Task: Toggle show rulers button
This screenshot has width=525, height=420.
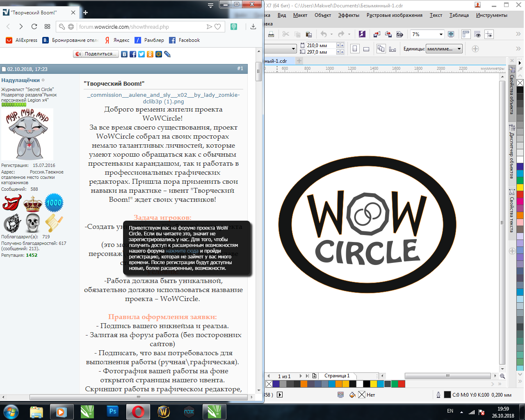Action: 466,34
